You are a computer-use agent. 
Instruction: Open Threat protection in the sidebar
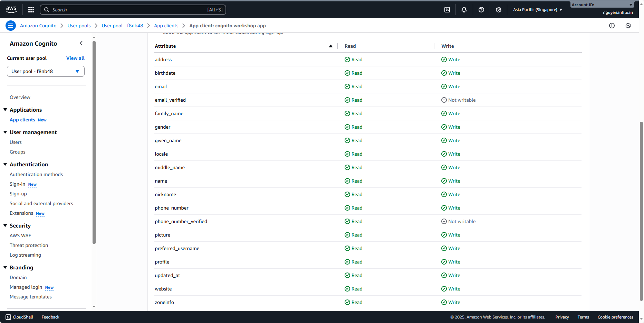(x=29, y=245)
